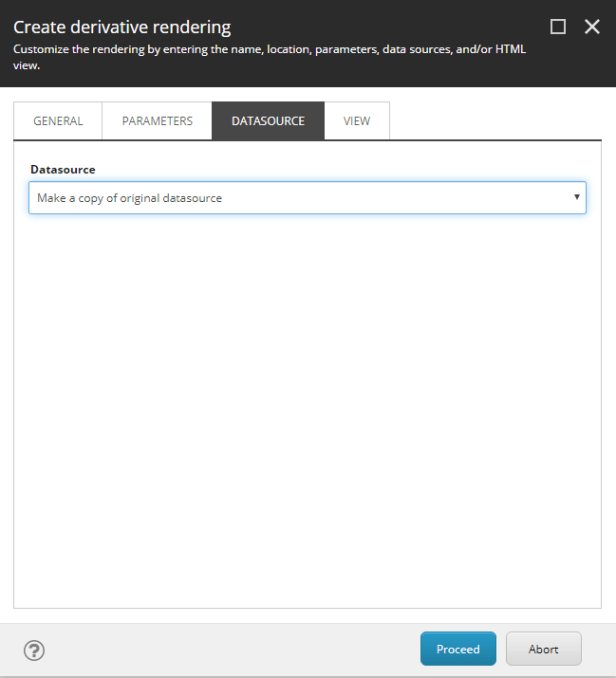Screen dimensions: 616x678
Task: Switch to the General tab
Action: click(58, 121)
